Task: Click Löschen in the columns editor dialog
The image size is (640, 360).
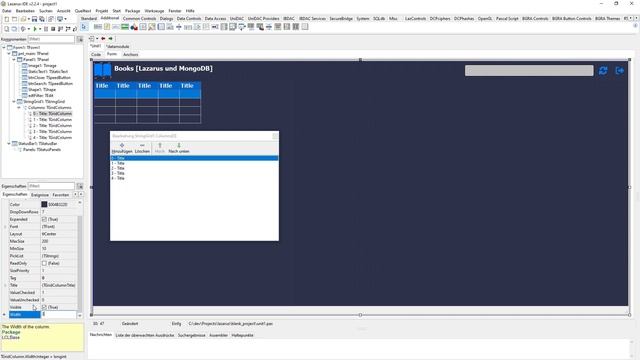Action: tap(142, 148)
